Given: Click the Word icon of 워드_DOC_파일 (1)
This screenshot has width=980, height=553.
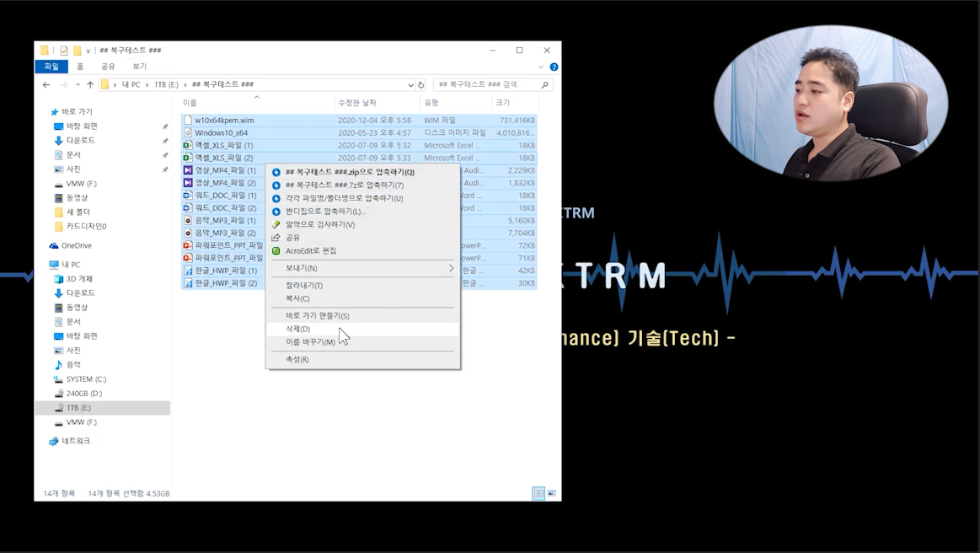Looking at the screenshot, I should click(x=188, y=196).
